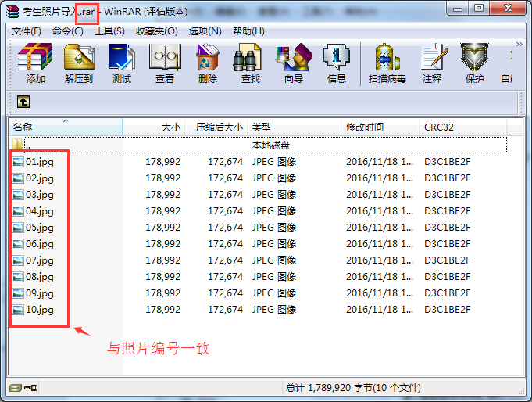Run 测试 (Test) on the archive
The image size is (532, 402).
tap(122, 63)
